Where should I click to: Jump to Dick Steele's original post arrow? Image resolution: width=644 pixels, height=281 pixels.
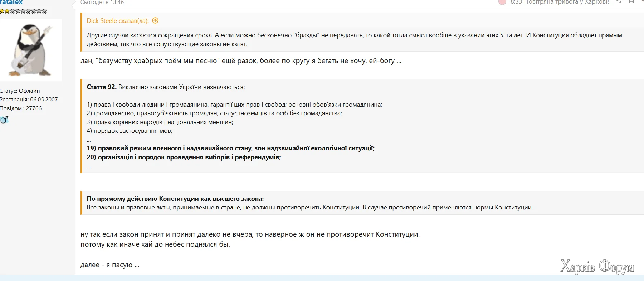pyautogui.click(x=155, y=21)
